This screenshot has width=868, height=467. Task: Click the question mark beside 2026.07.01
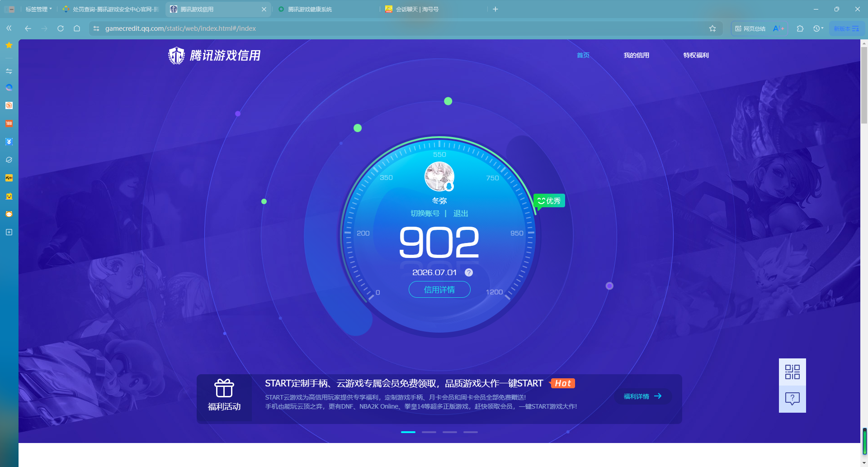pyautogui.click(x=469, y=272)
